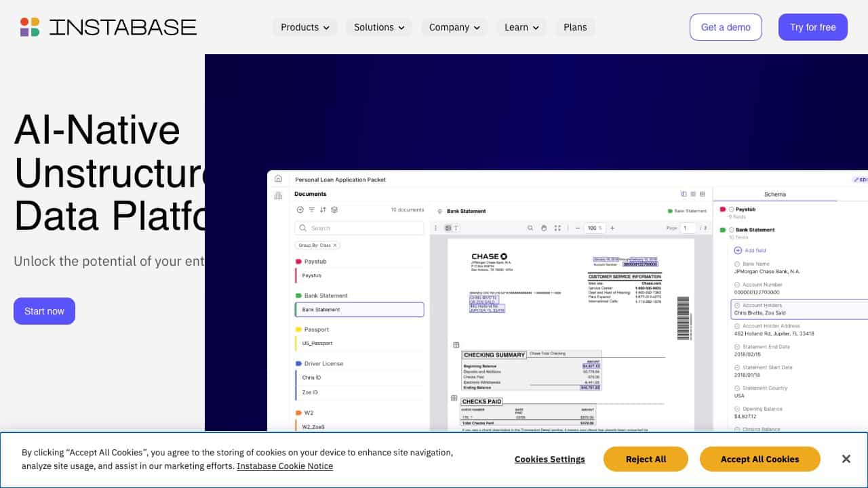Select the hand pan tool
The height and width of the screenshot is (488, 868).
[x=544, y=228]
